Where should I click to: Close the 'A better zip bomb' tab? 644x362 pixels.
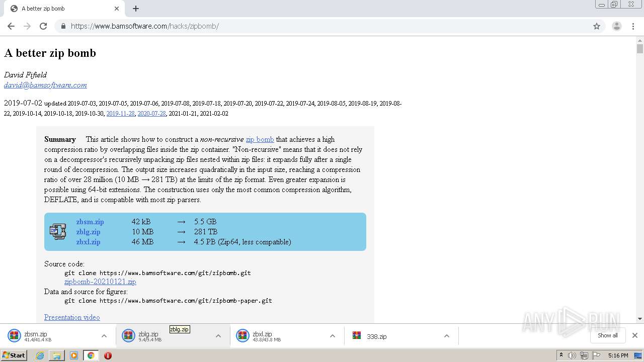[x=117, y=9]
